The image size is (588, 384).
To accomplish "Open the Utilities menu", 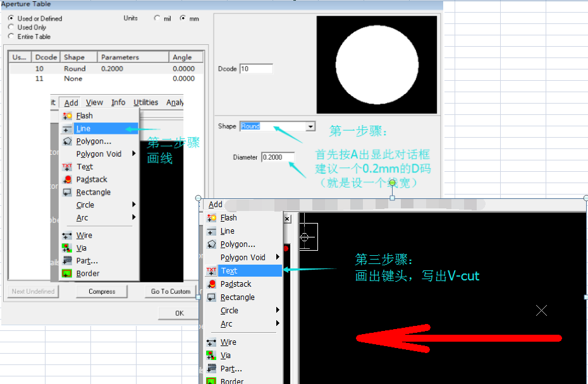I will (x=145, y=102).
